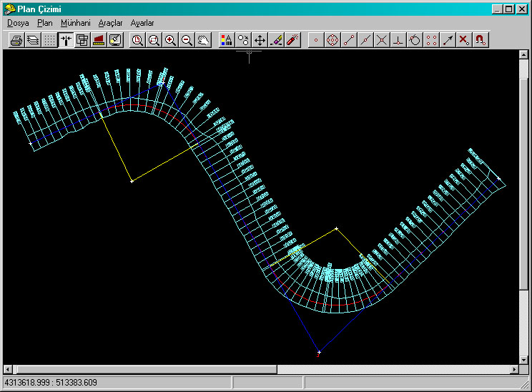
Task: Click the four-way move arrows icon
Action: pyautogui.click(x=260, y=40)
